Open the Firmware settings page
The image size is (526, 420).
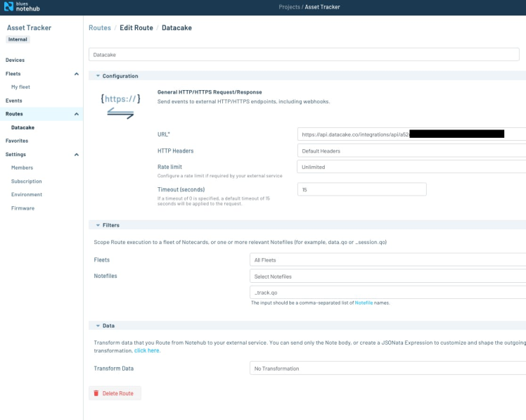pyautogui.click(x=23, y=208)
